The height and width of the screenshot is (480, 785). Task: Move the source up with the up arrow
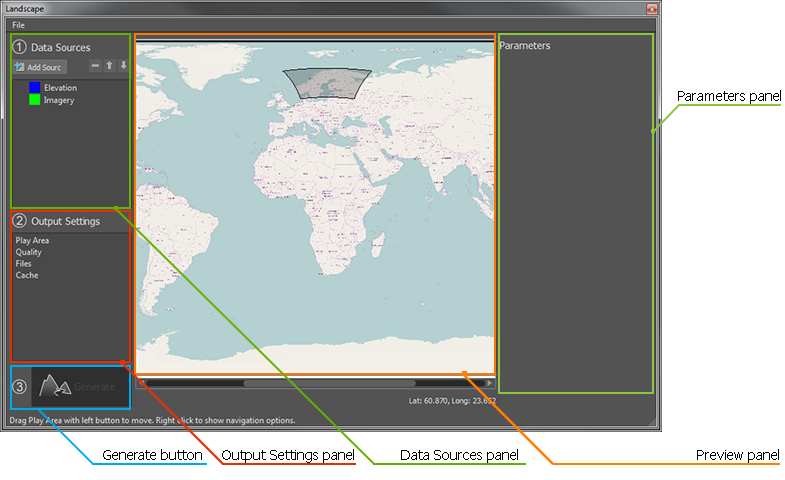click(x=109, y=66)
